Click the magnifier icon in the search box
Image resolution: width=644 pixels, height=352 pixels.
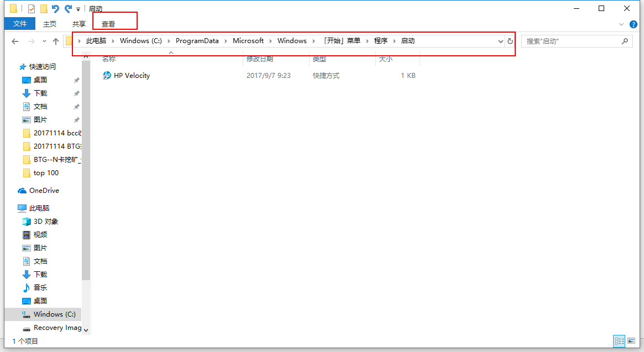tap(625, 41)
